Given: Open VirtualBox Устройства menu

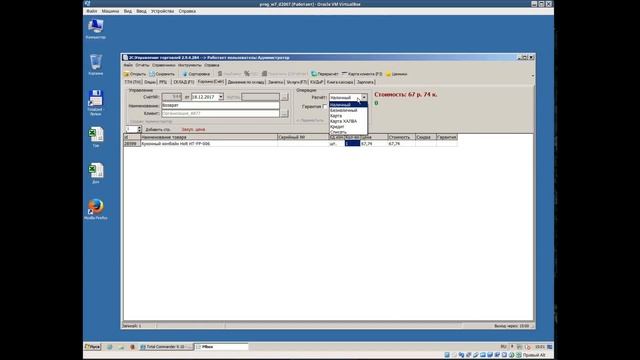Looking at the screenshot, I should 162,11.
